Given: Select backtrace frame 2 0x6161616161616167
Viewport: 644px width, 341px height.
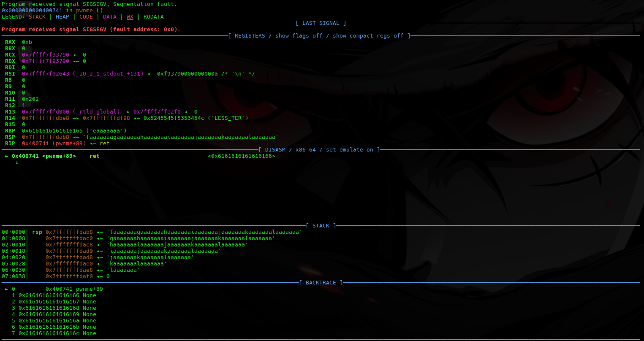Looking at the screenshot, I should click(x=54, y=302).
